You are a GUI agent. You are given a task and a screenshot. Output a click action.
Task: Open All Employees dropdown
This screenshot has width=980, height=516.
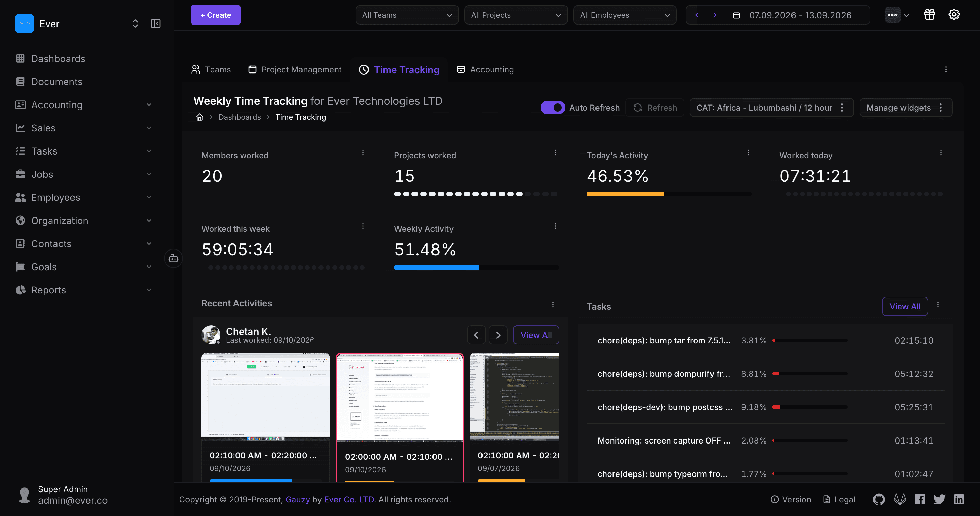pyautogui.click(x=625, y=15)
